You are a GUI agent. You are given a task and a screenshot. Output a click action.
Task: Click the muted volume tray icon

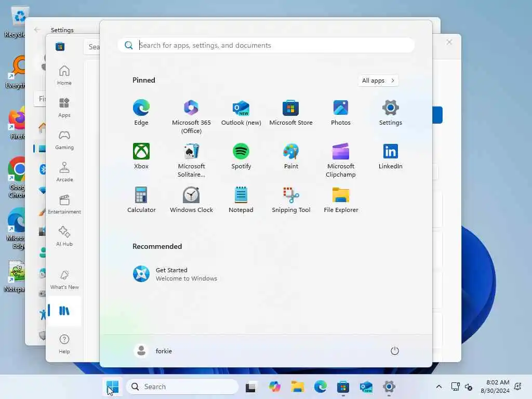click(469, 387)
